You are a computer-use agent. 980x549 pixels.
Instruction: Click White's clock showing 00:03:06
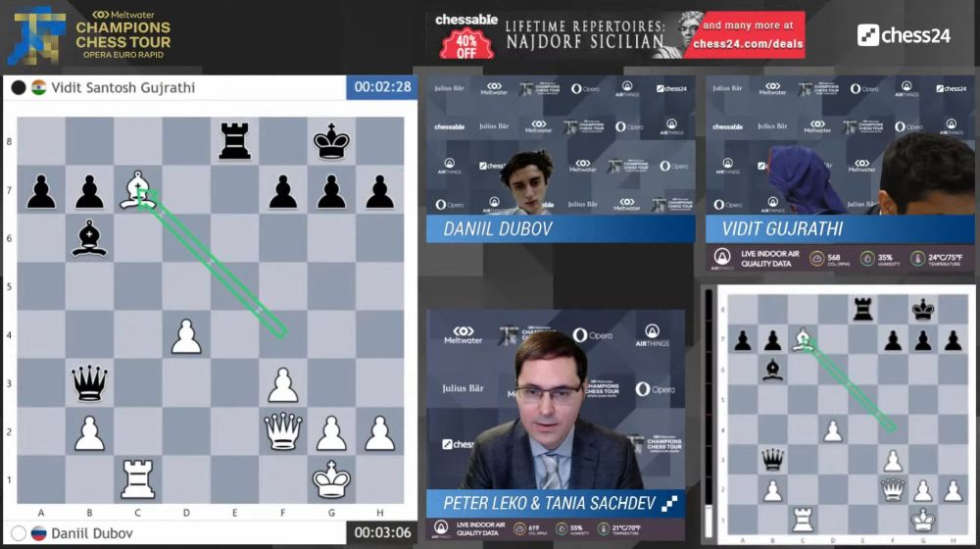[x=381, y=533]
